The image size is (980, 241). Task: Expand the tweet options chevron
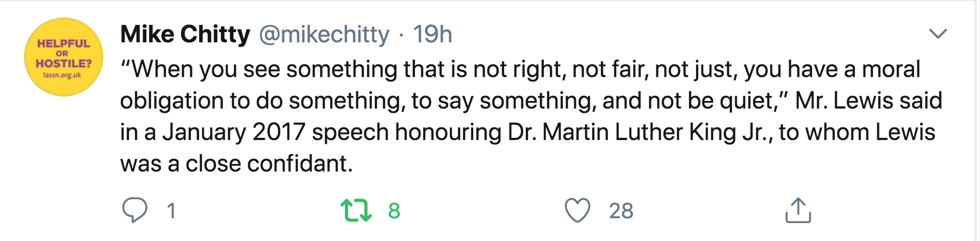click(x=938, y=34)
